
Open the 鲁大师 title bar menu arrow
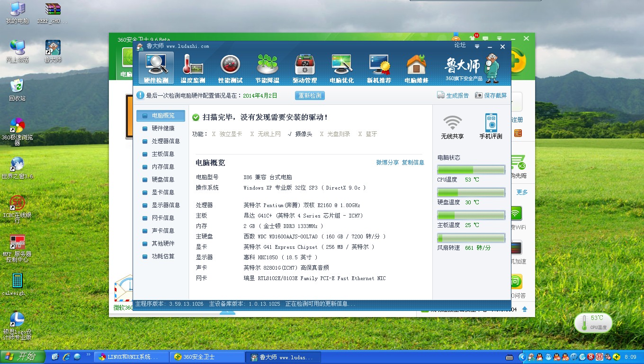pos(477,46)
